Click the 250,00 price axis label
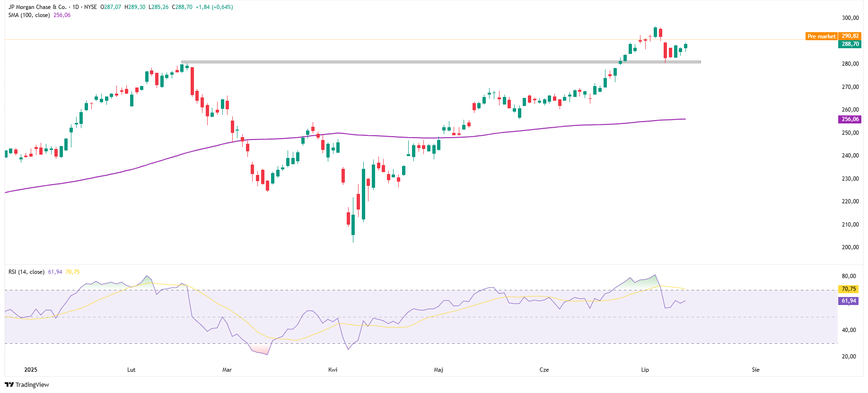The image size is (868, 393). pyautogui.click(x=850, y=133)
